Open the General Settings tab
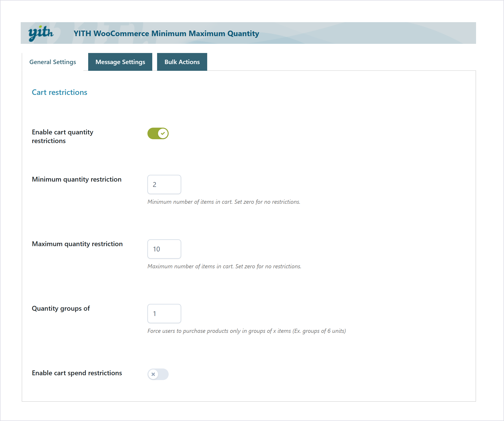 53,62
